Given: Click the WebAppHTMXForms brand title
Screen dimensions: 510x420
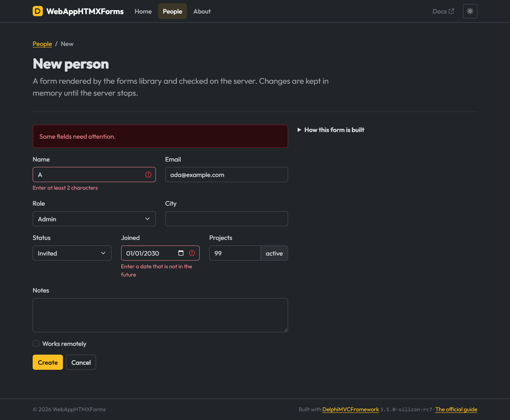Looking at the screenshot, I should coord(85,11).
